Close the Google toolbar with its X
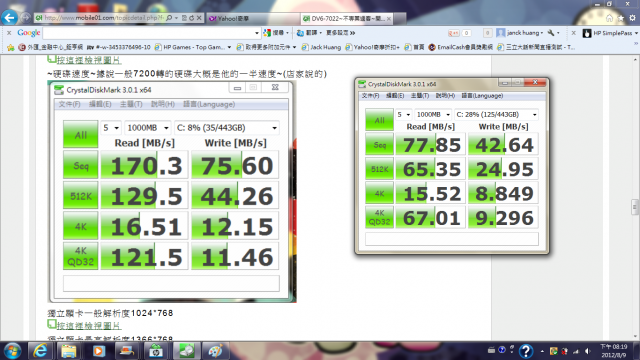This screenshot has width=640, height=360. coord(9,33)
